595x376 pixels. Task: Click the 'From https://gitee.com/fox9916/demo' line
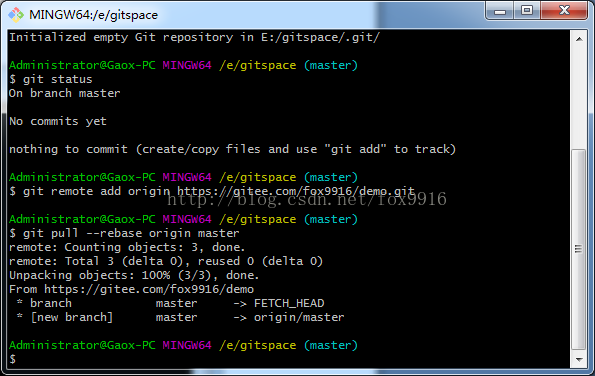click(x=131, y=289)
